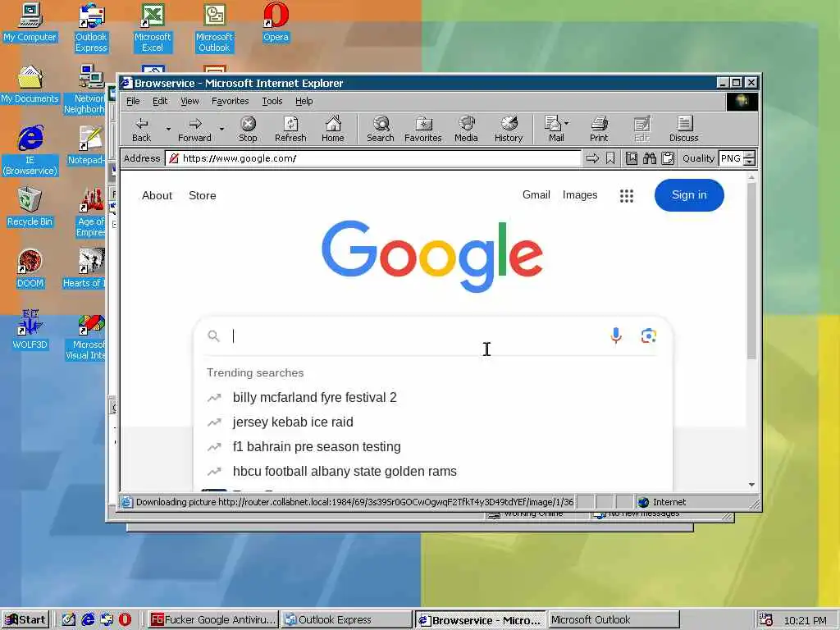The width and height of the screenshot is (840, 630).
Task: Show the History pane
Action: coord(509,130)
